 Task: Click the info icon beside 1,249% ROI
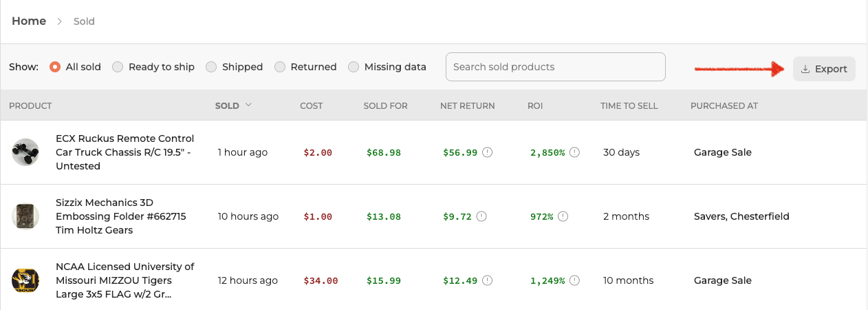point(575,280)
